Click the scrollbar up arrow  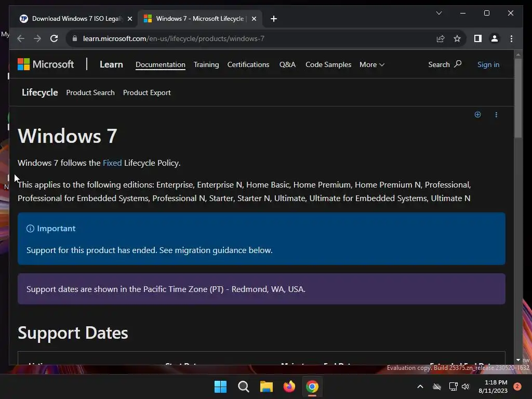(x=518, y=54)
